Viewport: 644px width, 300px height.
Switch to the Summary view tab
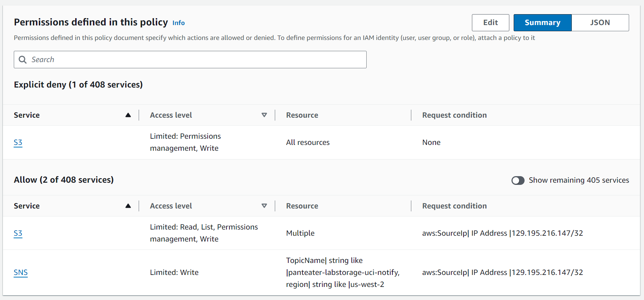543,23
